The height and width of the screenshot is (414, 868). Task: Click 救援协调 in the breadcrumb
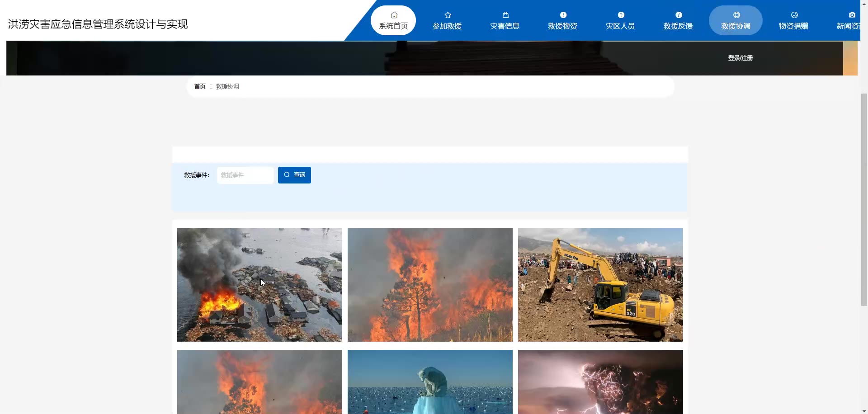227,86
